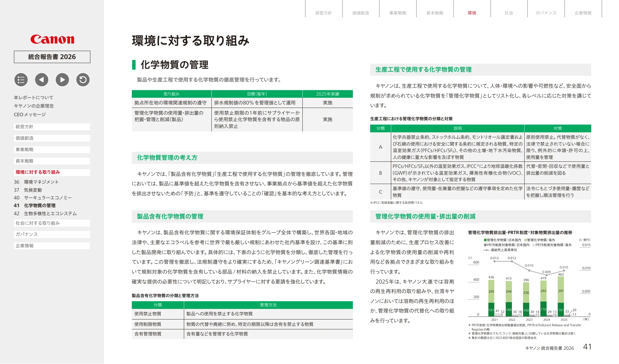Image resolution: width=619 pixels, height=364 pixels.
Task: Click 管理化学物質:海外 legend swatch
Action: click(526, 240)
